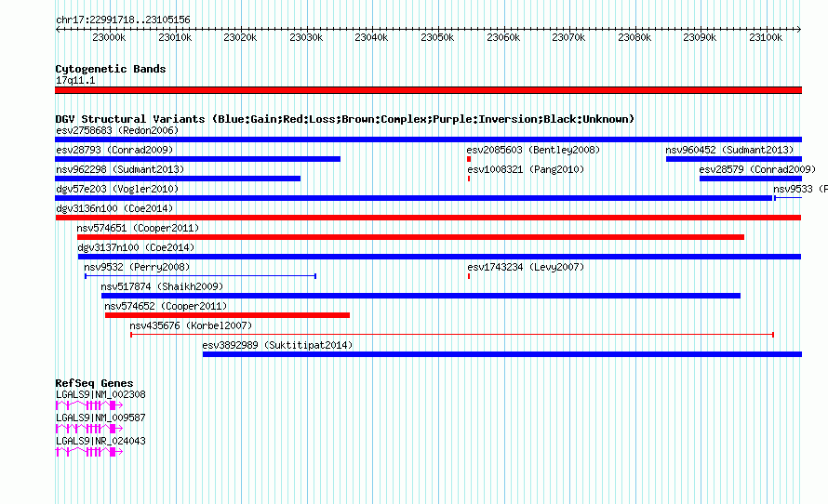The width and height of the screenshot is (828, 504).
Task: Select esv1008321 (Pang2010) label
Action: pyautogui.click(x=526, y=169)
